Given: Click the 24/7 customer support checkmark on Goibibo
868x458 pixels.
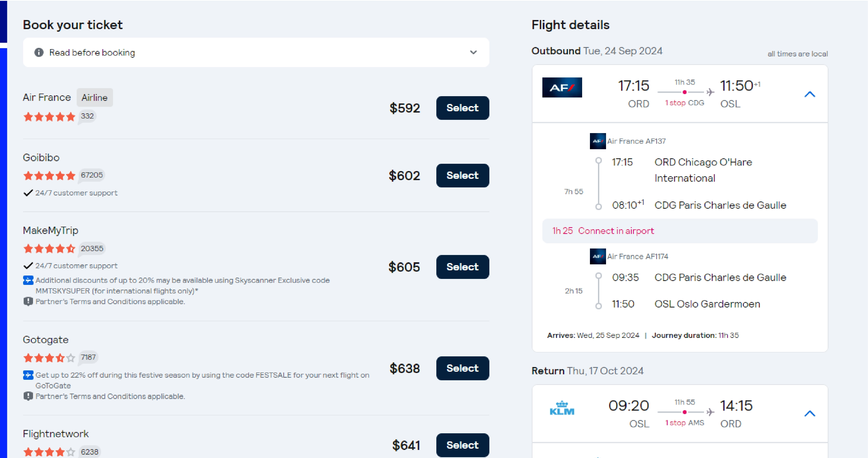Looking at the screenshot, I should pyautogui.click(x=28, y=192).
